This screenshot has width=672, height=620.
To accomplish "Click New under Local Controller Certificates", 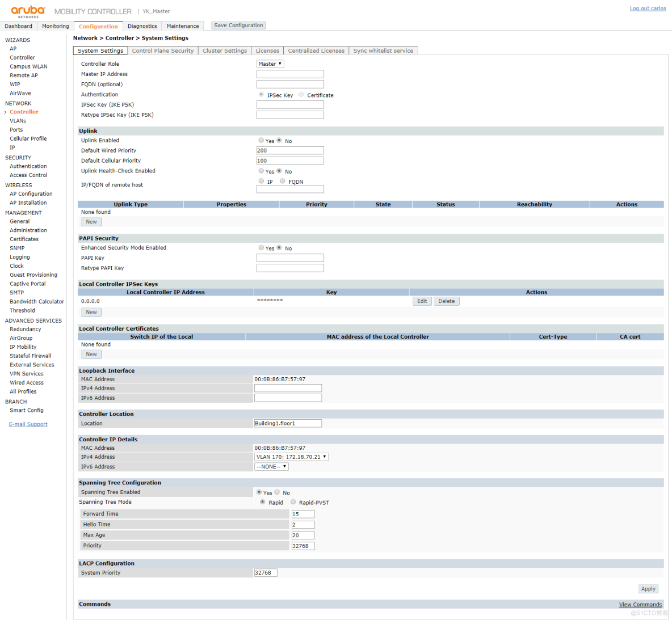I will [91, 355].
